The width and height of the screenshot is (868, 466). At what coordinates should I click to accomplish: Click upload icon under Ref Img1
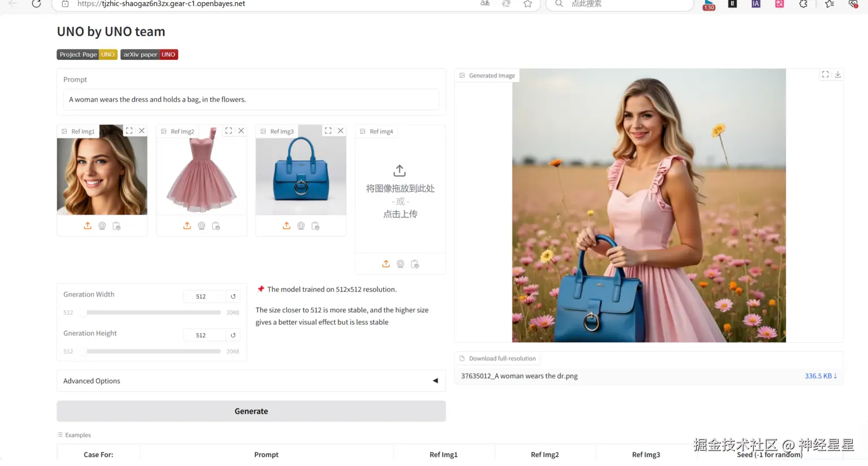[x=88, y=226]
